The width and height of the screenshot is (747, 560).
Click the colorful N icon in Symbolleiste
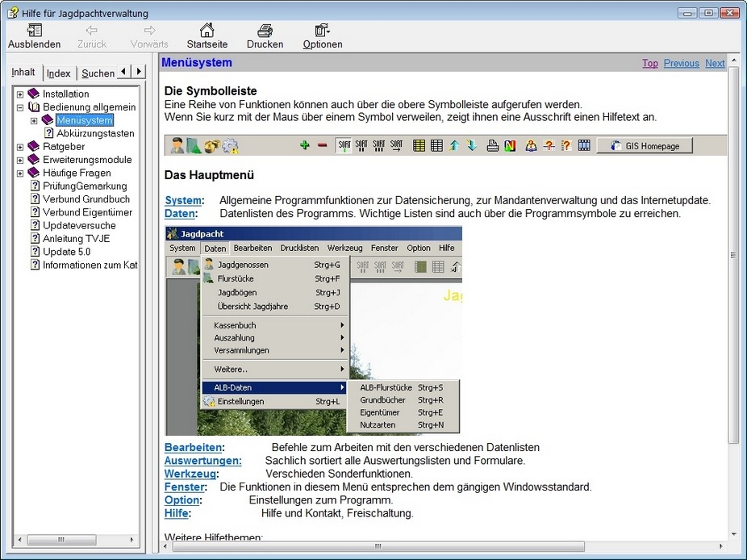coord(510,145)
